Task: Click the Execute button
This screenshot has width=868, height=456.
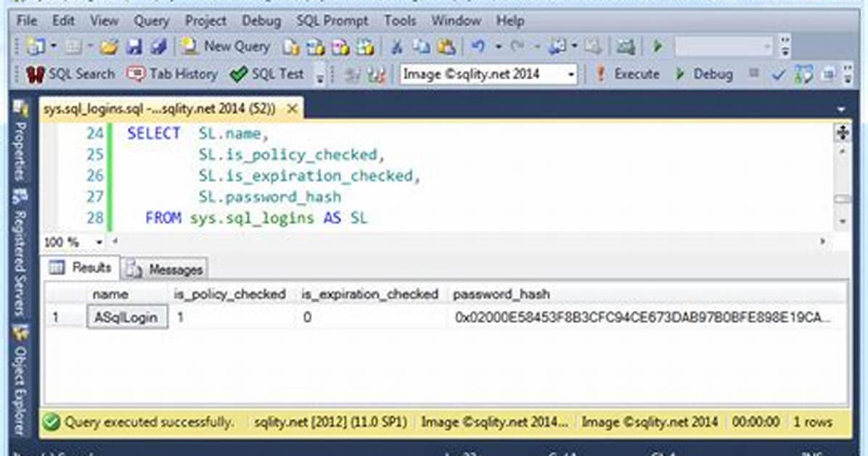Action: tap(627, 74)
